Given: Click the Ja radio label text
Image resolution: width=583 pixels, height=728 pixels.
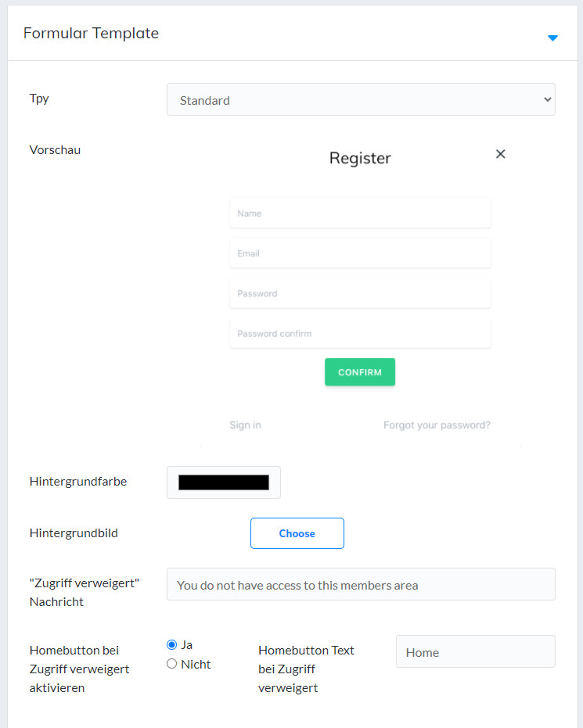Looking at the screenshot, I should (x=187, y=645).
